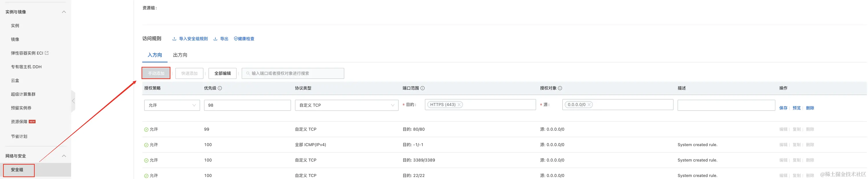
Task: Click the import security group rules icon
Action: (x=174, y=39)
